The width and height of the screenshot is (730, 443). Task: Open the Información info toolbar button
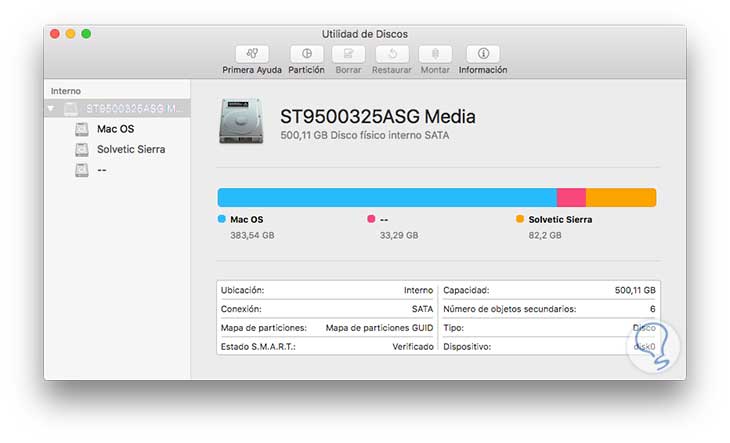pos(483,54)
